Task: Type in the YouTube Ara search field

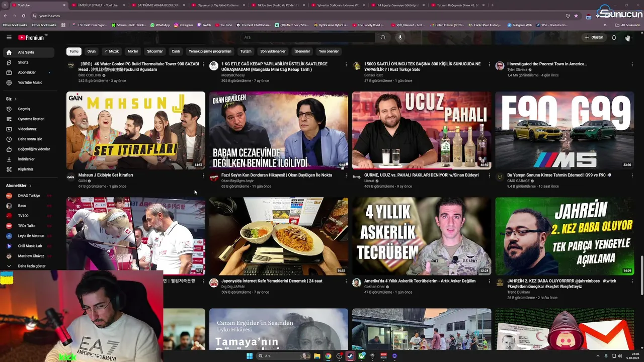Action: click(x=307, y=37)
